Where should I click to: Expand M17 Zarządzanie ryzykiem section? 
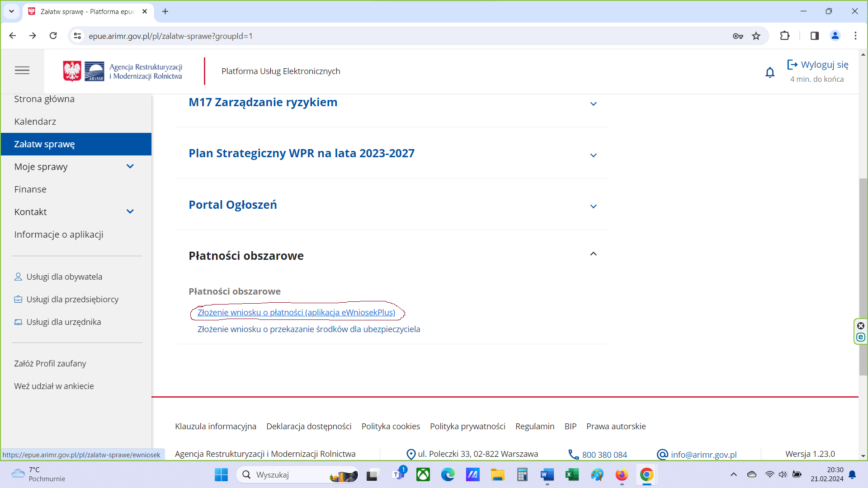[x=593, y=104]
